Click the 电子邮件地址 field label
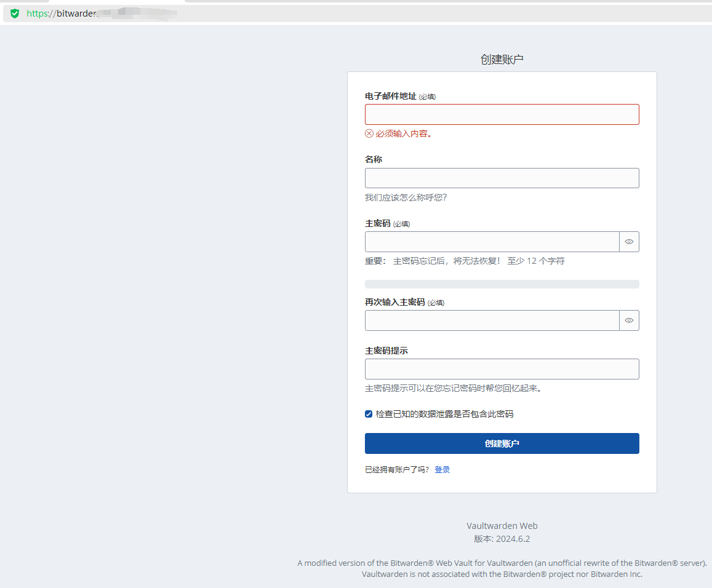 (x=390, y=96)
